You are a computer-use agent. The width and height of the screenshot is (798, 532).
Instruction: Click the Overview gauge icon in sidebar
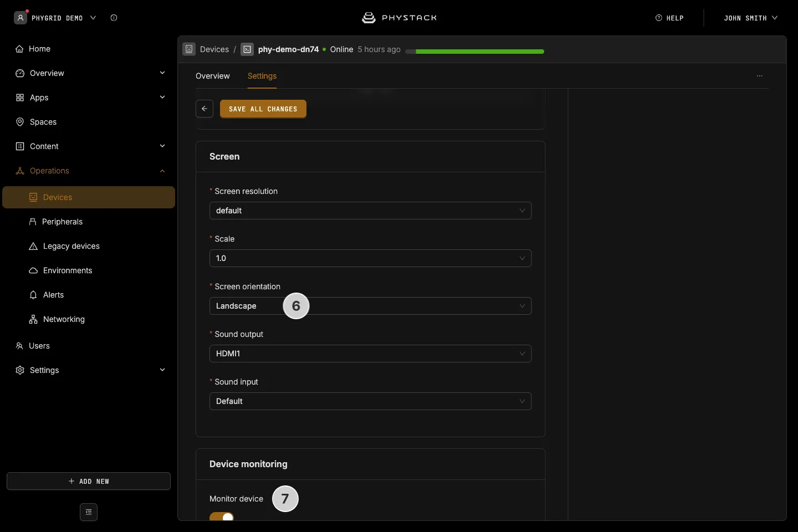tap(20, 73)
